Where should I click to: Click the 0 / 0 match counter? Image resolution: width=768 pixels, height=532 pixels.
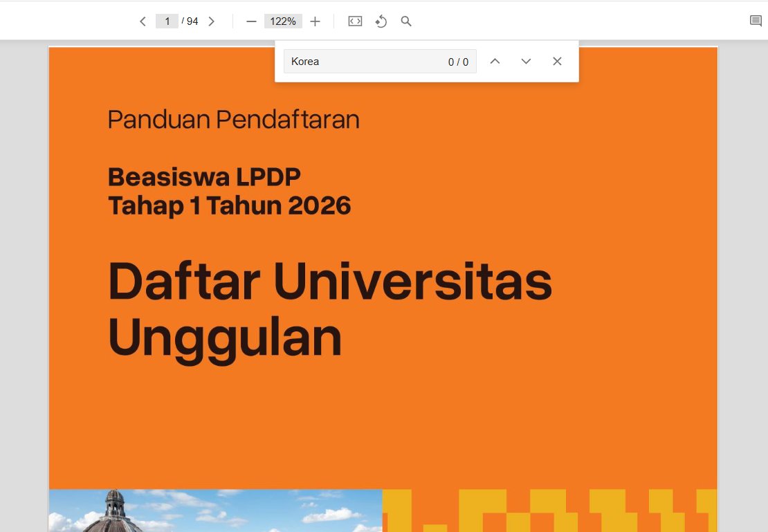459,62
